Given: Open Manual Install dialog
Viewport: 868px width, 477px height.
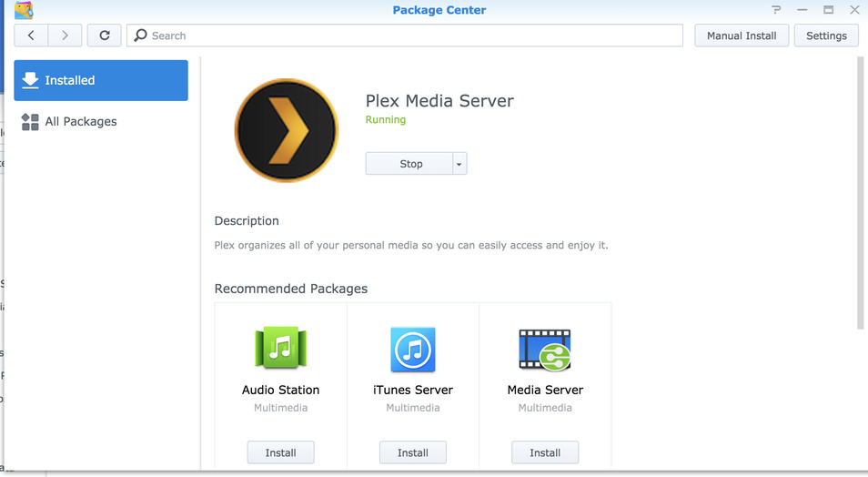Looking at the screenshot, I should pos(742,36).
